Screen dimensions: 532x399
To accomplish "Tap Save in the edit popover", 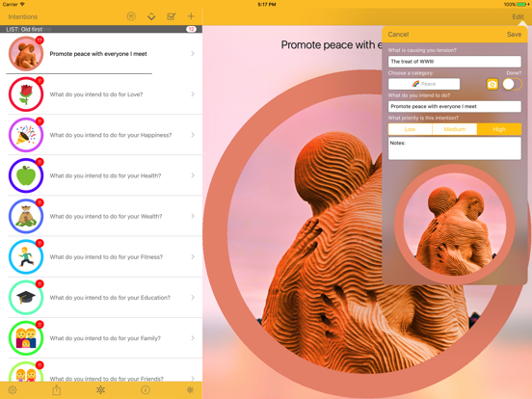I will point(514,35).
